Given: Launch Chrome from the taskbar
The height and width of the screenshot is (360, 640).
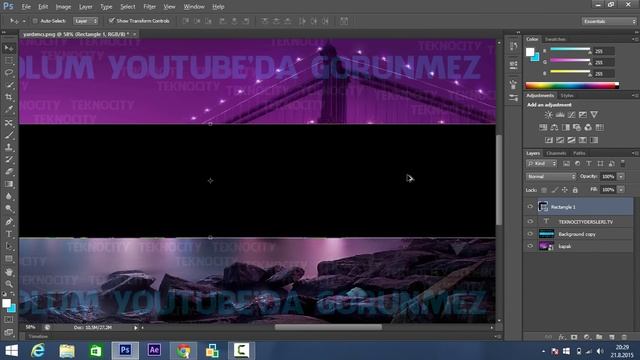Looking at the screenshot, I should 183,350.
